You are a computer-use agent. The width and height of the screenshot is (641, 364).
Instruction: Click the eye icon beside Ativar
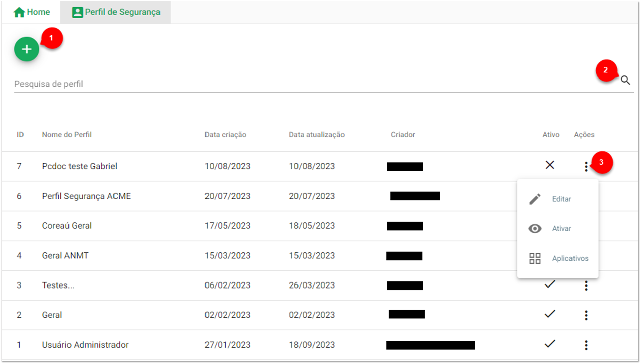pyautogui.click(x=535, y=229)
